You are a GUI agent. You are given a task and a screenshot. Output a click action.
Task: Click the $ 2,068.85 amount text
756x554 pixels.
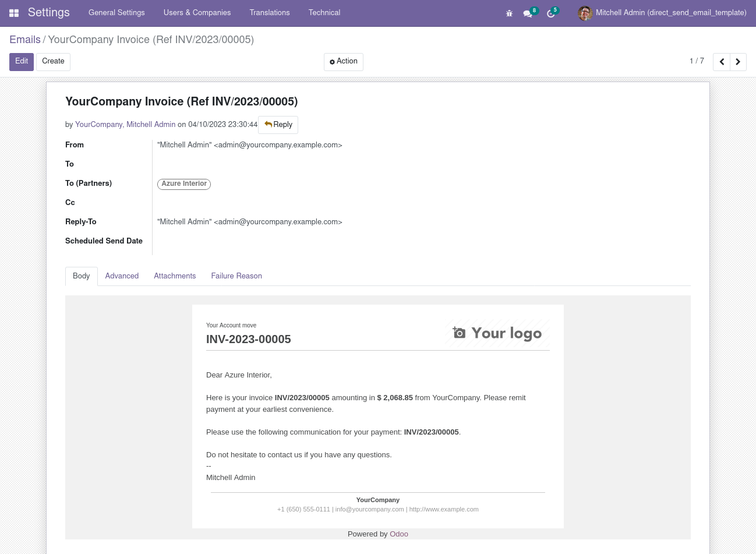point(395,398)
